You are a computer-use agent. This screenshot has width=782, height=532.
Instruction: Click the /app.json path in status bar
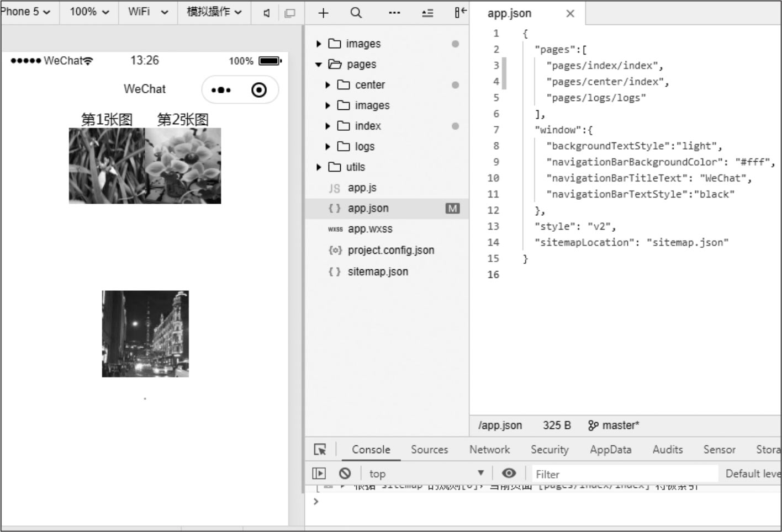click(x=500, y=425)
